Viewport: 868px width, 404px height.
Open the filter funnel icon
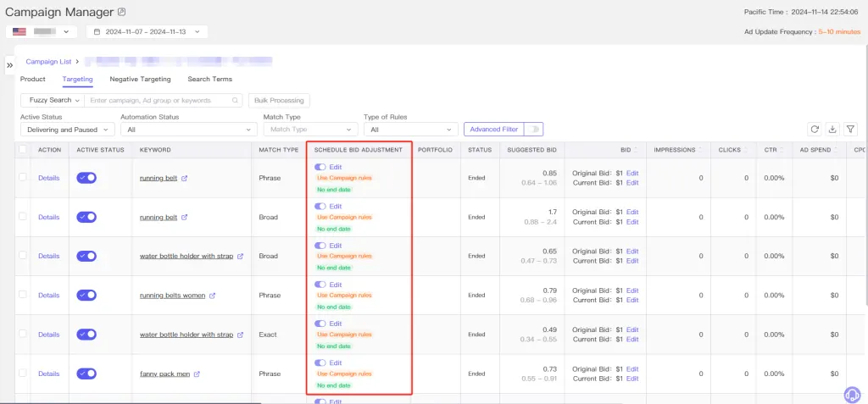pos(850,129)
